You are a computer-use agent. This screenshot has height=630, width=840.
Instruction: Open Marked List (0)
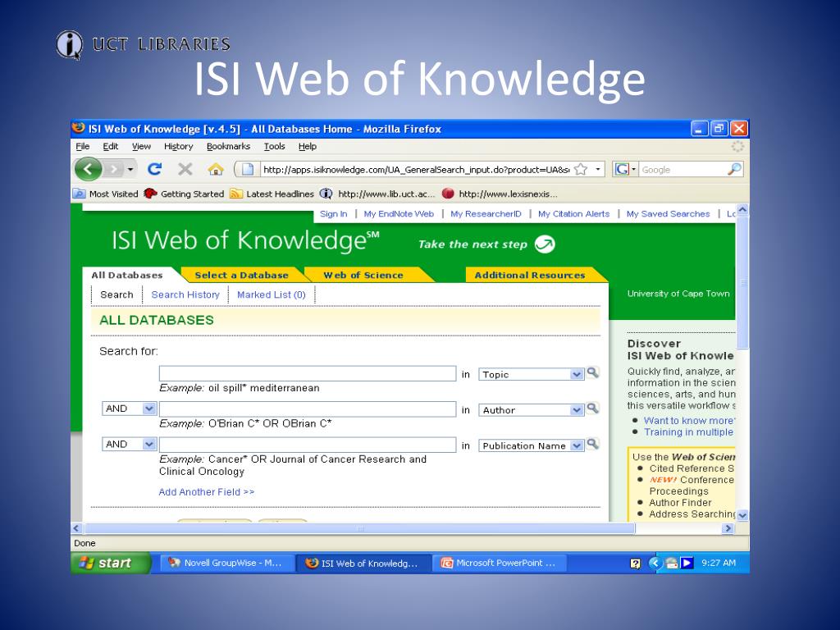(x=271, y=294)
